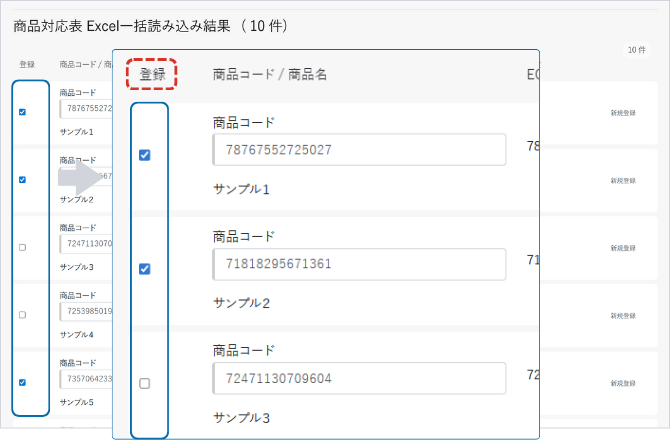Enable the サンプル4 registration checkbox
670x446 pixels.
click(23, 315)
